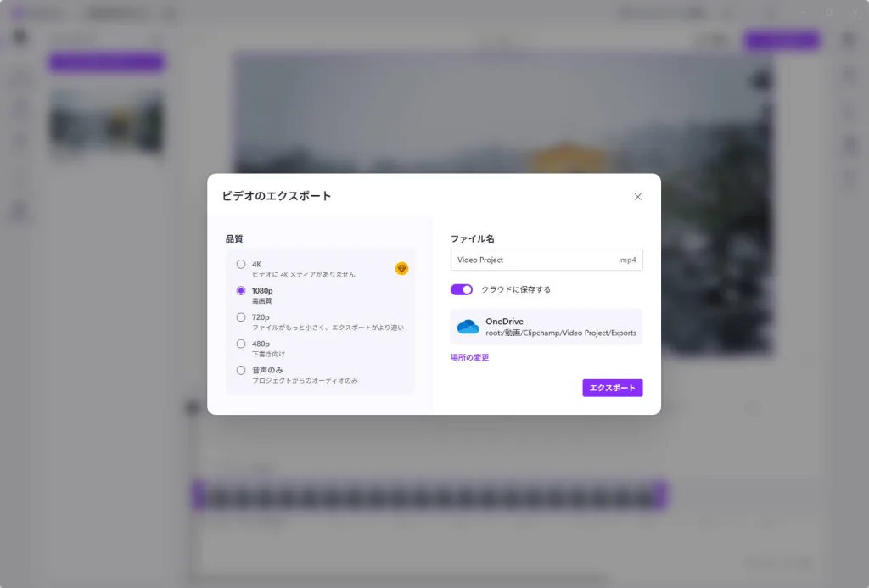This screenshot has height=588, width=869.
Task: Select the video thumbnail in the media panel
Action: point(106,121)
